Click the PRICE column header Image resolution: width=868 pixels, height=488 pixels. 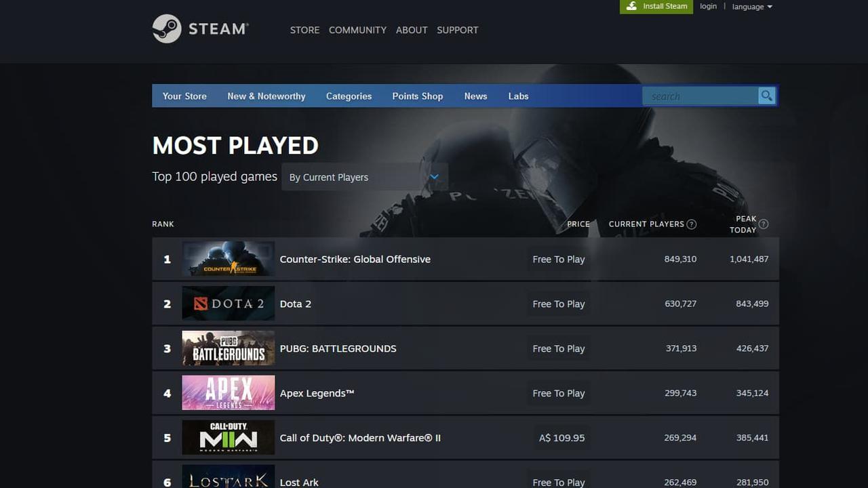coord(578,224)
